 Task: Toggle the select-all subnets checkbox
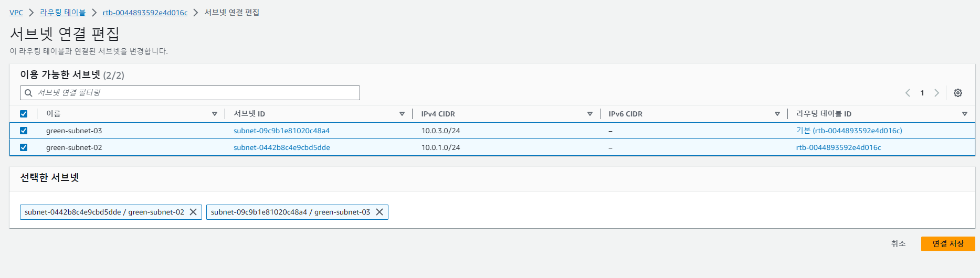(24, 114)
